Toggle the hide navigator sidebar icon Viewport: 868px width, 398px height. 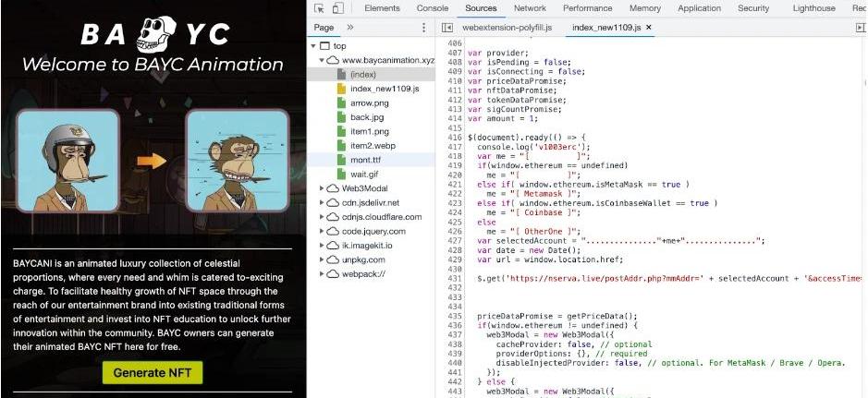447,27
